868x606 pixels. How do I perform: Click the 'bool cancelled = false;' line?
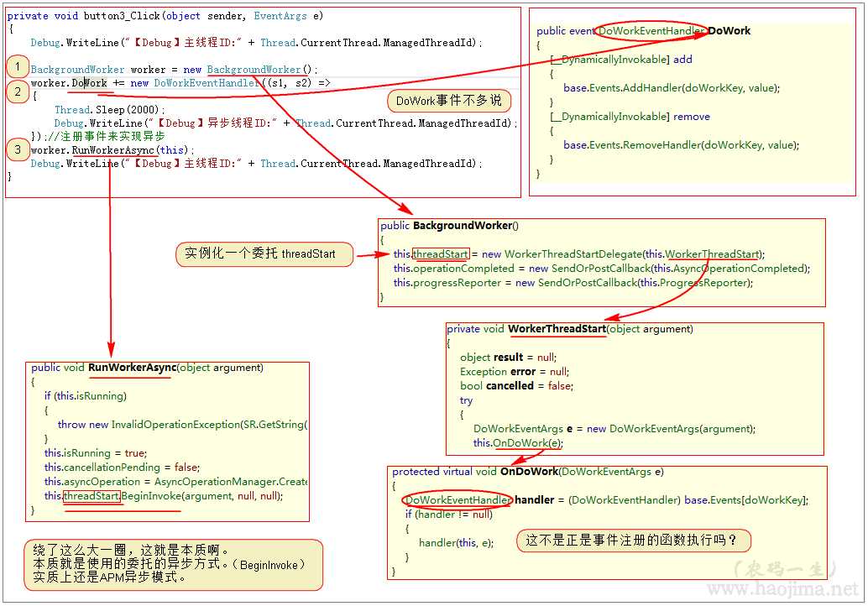pos(516,386)
